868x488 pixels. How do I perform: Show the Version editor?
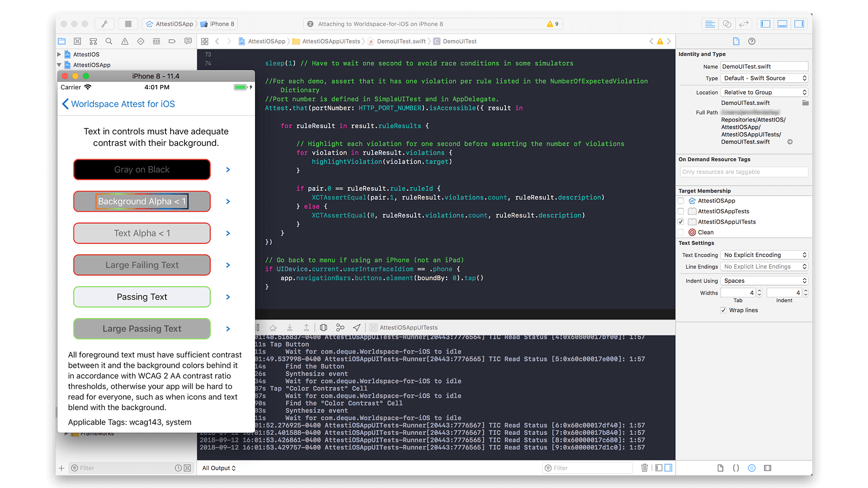(x=744, y=24)
